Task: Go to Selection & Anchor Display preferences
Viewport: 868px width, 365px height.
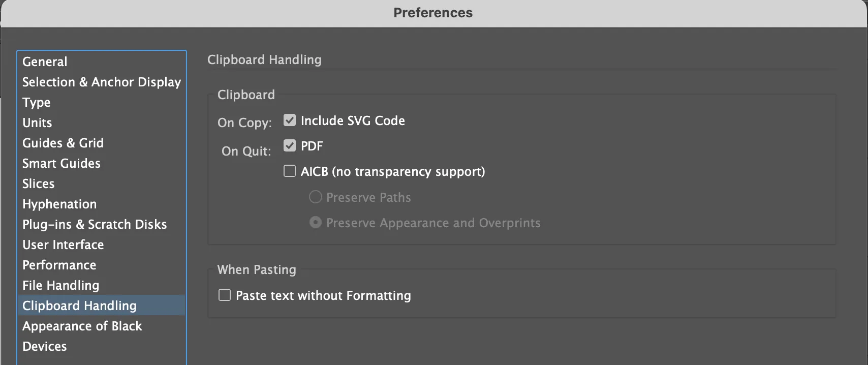Action: (102, 82)
